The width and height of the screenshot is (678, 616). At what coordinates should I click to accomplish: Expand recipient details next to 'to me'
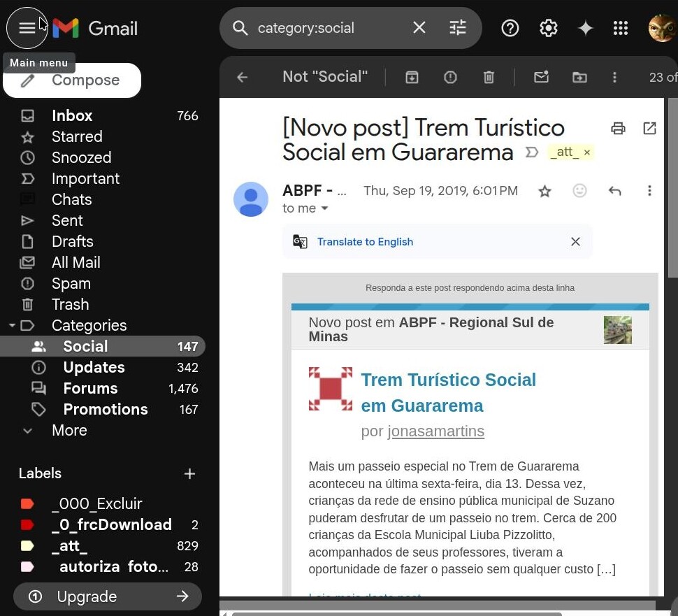324,209
